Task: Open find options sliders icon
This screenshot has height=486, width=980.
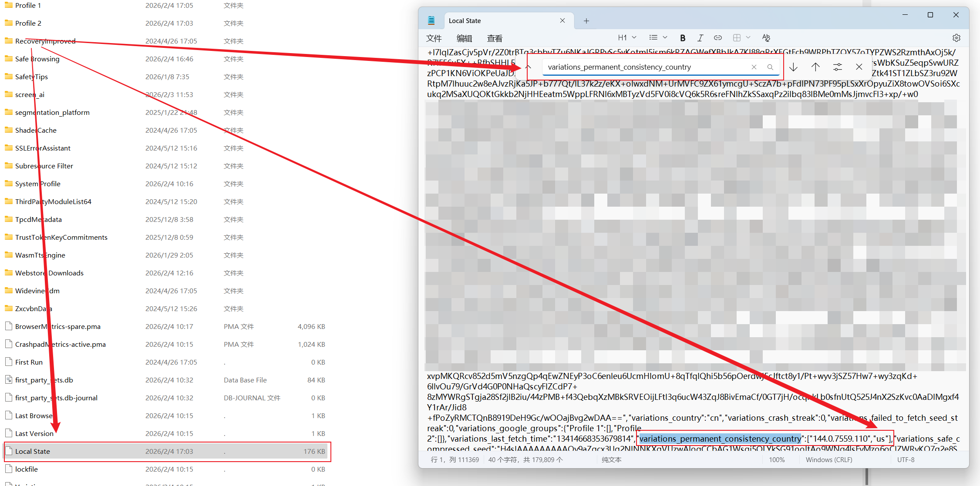Action: pos(837,67)
